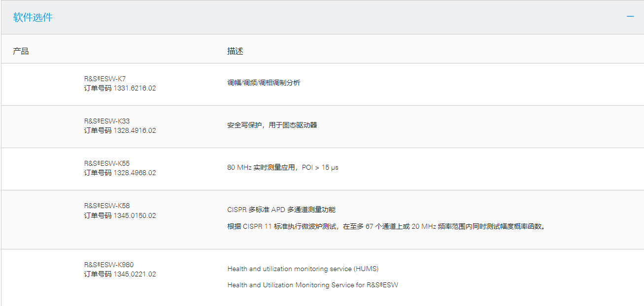Open the R&S ESW-K58 product name
The image size is (644, 306).
(107, 206)
